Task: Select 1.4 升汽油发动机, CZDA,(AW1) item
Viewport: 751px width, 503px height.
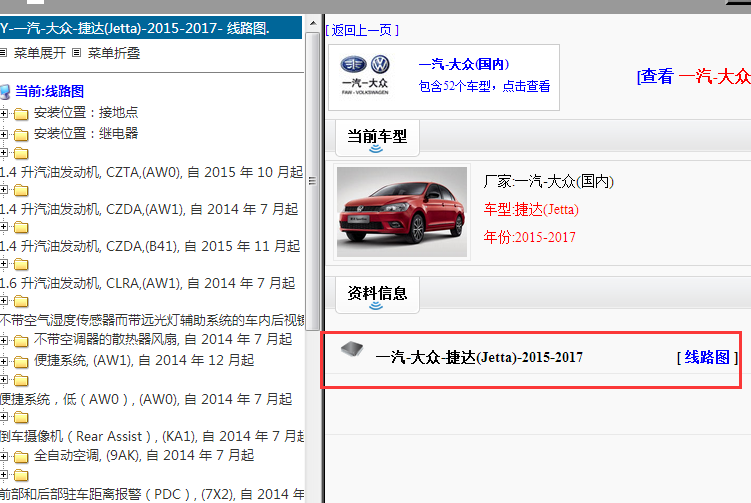Action: point(149,209)
